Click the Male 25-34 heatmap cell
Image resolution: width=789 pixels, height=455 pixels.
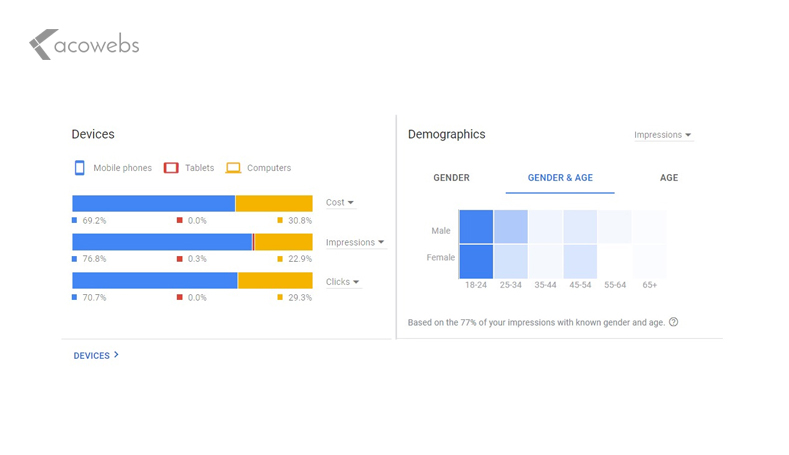pos(511,226)
